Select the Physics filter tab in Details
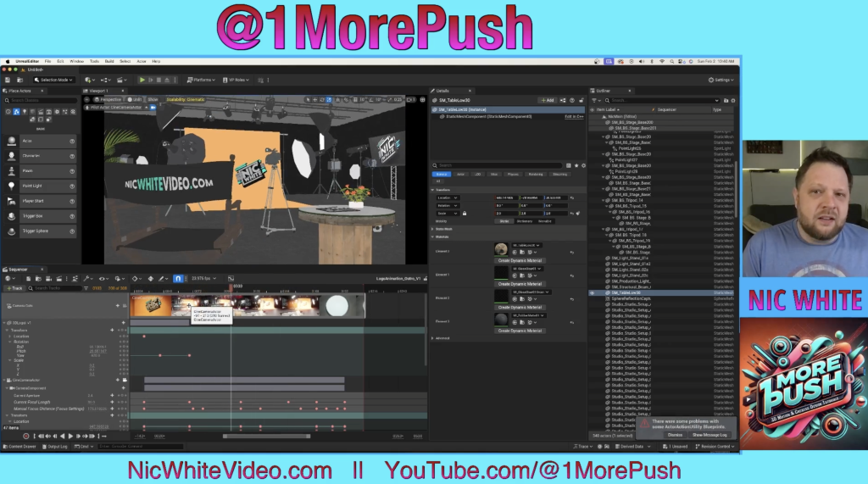Viewport: 868px width, 484px height. tap(513, 174)
